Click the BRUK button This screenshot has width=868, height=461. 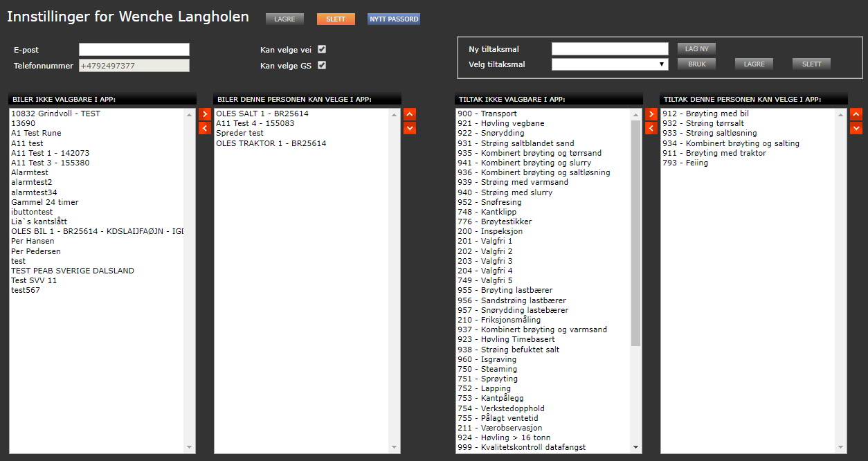(x=696, y=64)
